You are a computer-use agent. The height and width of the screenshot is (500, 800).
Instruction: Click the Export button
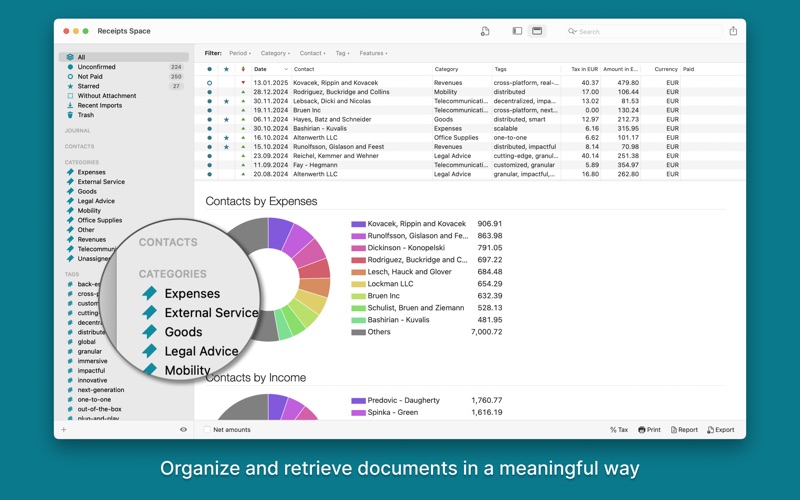720,430
